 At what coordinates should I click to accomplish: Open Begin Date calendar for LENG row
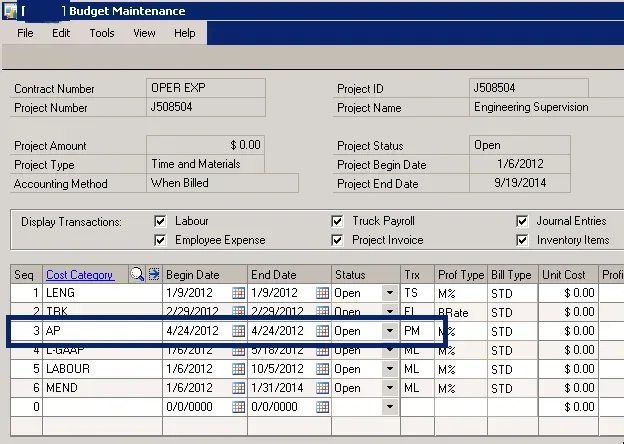pyautogui.click(x=238, y=293)
